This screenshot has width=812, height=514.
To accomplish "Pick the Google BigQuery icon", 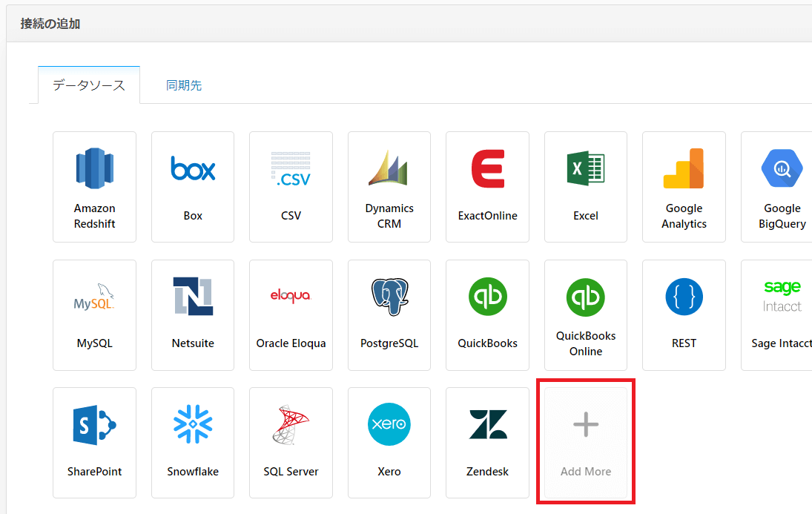I will click(x=782, y=168).
